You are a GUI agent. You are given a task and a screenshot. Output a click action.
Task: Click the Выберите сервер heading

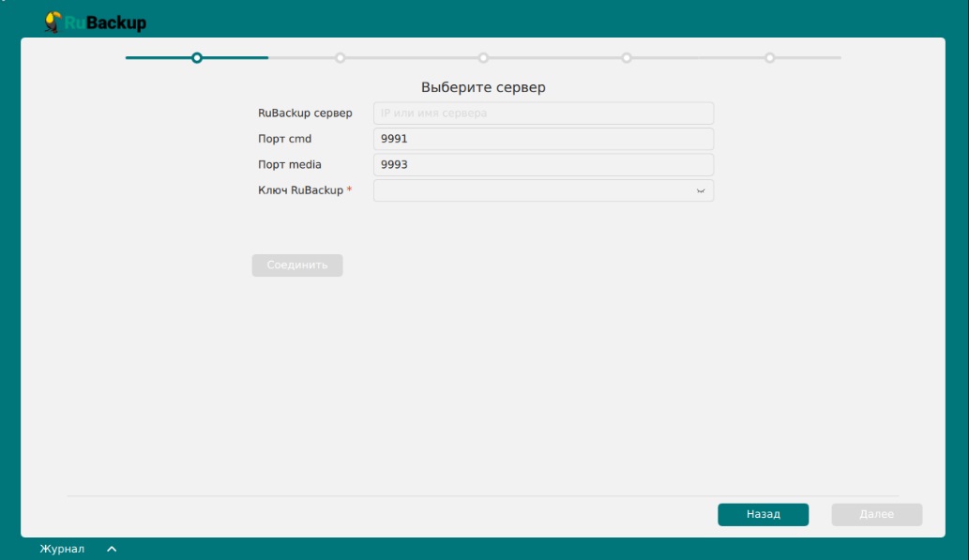(x=483, y=87)
